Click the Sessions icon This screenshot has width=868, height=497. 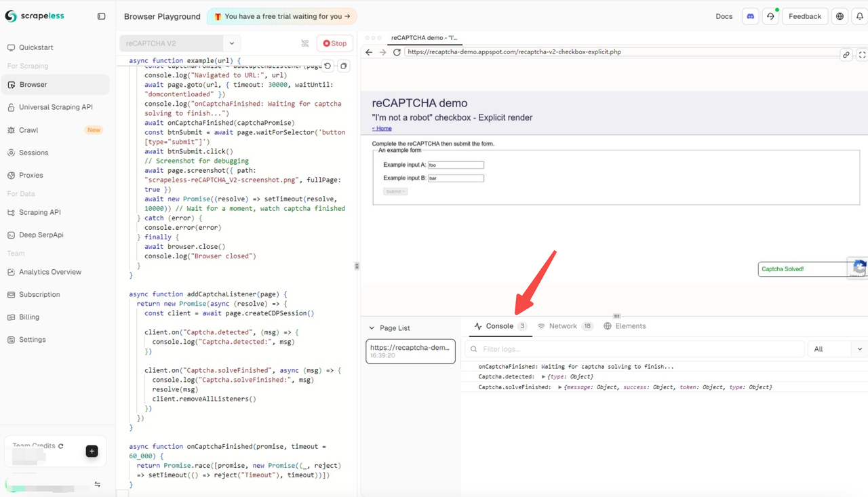(x=12, y=153)
